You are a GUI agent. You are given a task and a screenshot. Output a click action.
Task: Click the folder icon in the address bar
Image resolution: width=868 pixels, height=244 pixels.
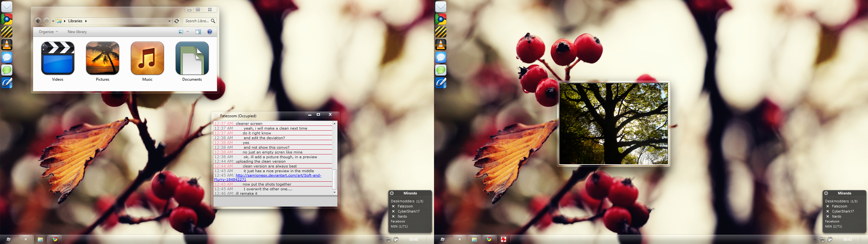click(x=59, y=21)
